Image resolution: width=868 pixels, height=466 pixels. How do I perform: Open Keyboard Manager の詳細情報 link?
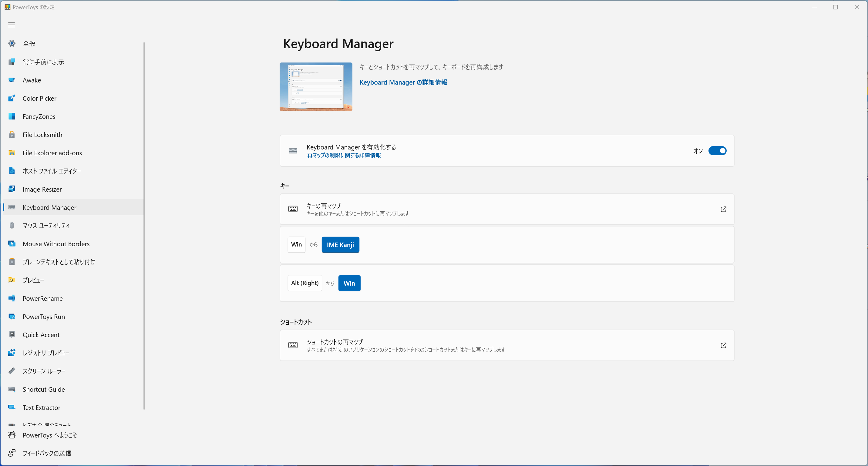[x=403, y=82]
